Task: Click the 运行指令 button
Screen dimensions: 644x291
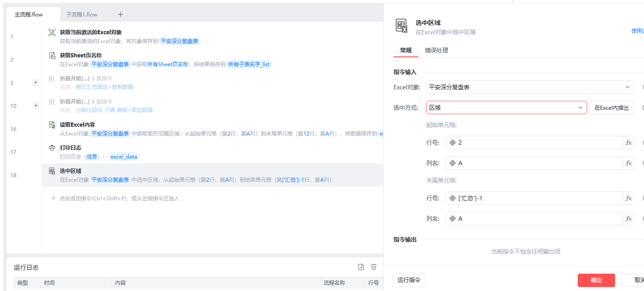Action: 409,280
